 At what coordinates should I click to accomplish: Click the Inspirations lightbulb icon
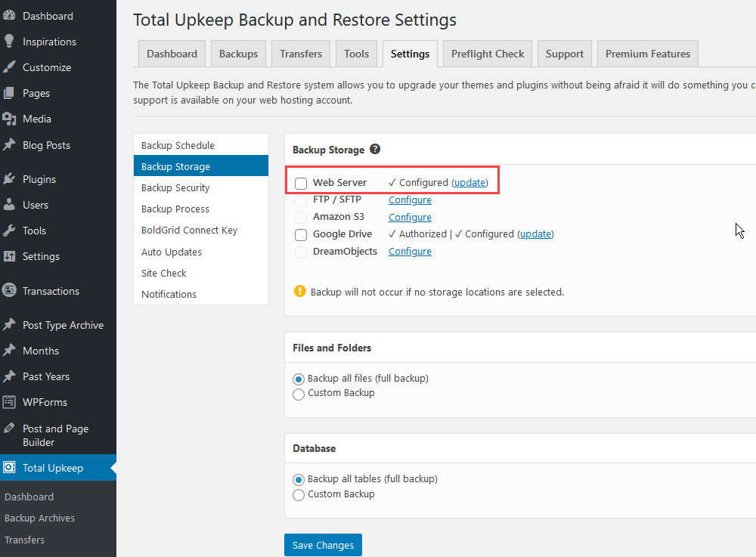(9, 42)
